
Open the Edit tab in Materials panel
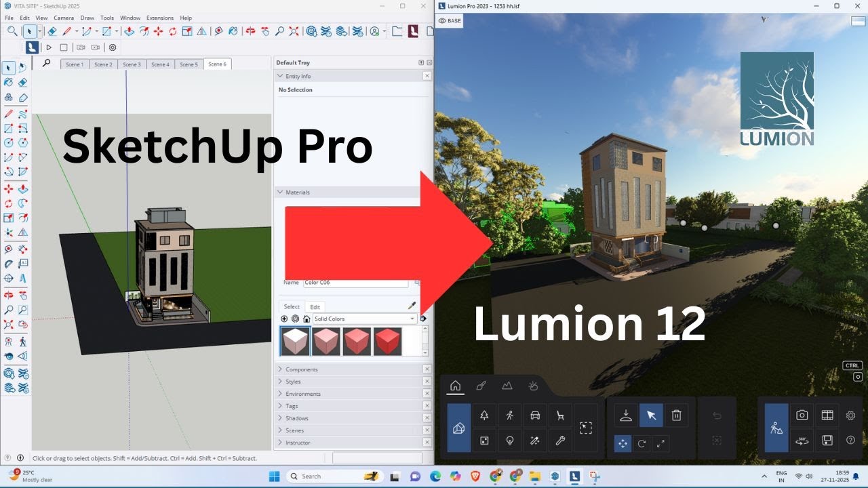point(315,307)
